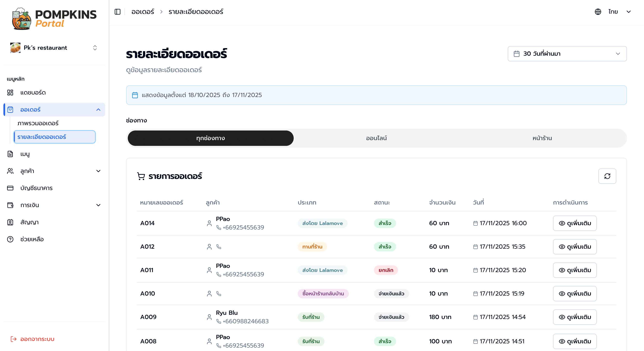Click the ส่งโดย Lalamove badge in row A014

pyautogui.click(x=322, y=223)
